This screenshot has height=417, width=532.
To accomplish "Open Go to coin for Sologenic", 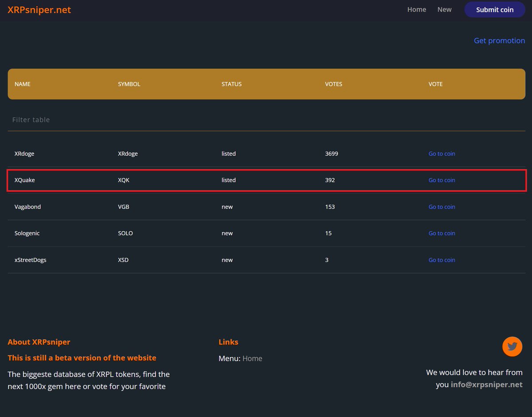I will (442, 234).
